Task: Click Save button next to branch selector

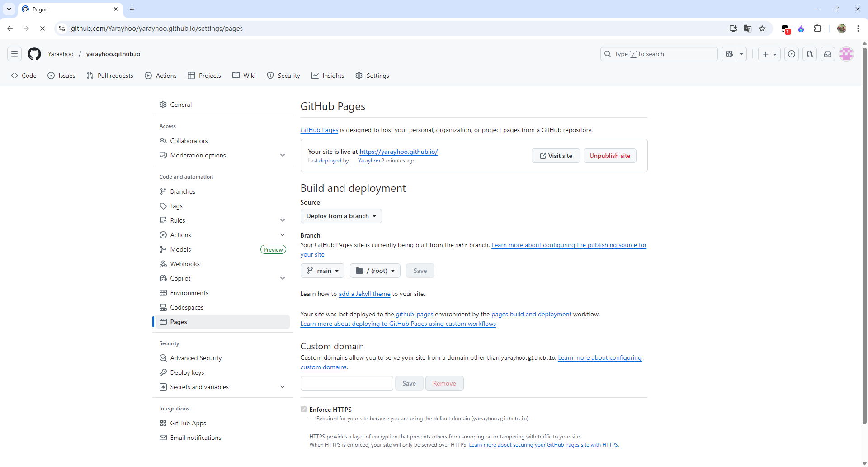Action: (420, 271)
